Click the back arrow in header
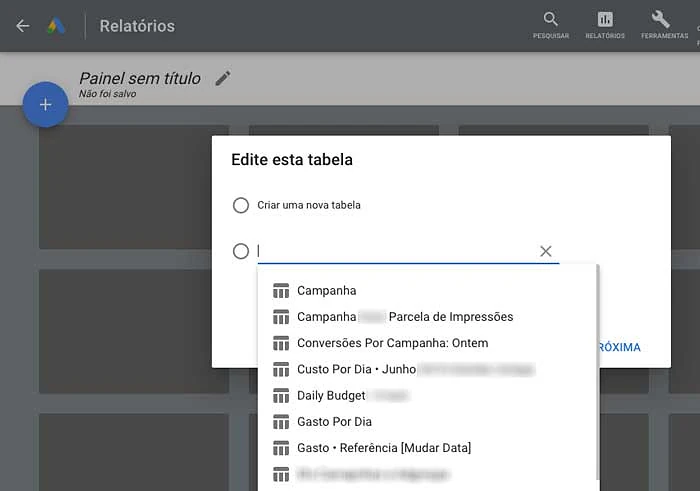Viewport: 700px width, 491px height. point(23,26)
